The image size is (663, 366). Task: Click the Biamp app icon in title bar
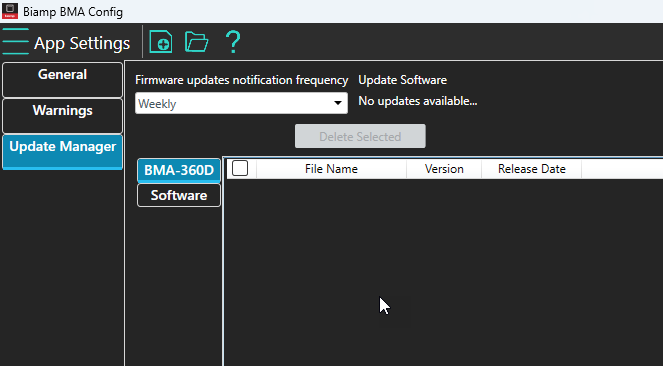point(10,11)
